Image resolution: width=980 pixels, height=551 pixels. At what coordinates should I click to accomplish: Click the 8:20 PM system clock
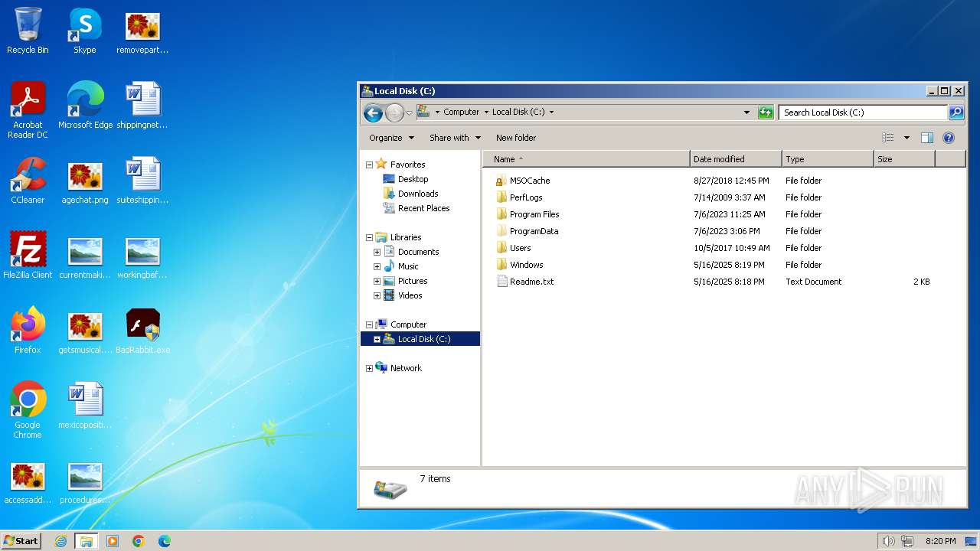[x=940, y=541]
